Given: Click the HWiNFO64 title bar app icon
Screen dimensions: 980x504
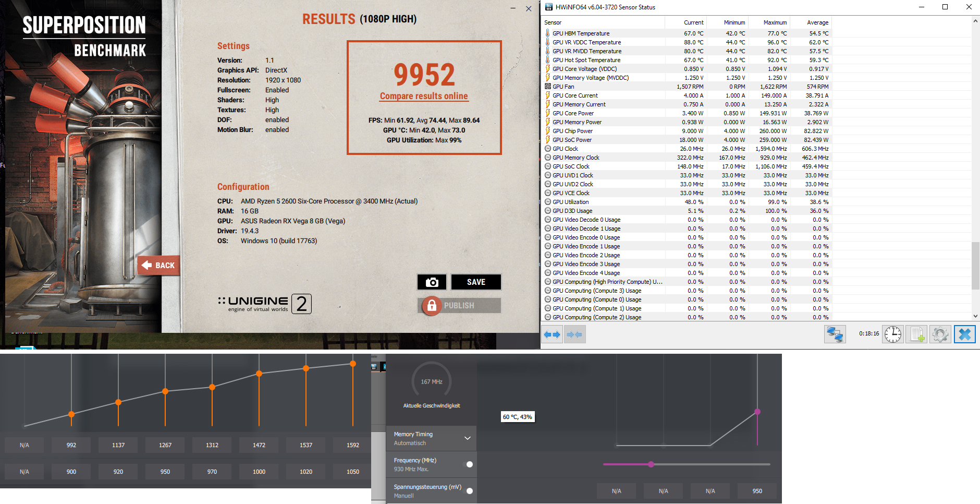Looking at the screenshot, I should pyautogui.click(x=548, y=7).
